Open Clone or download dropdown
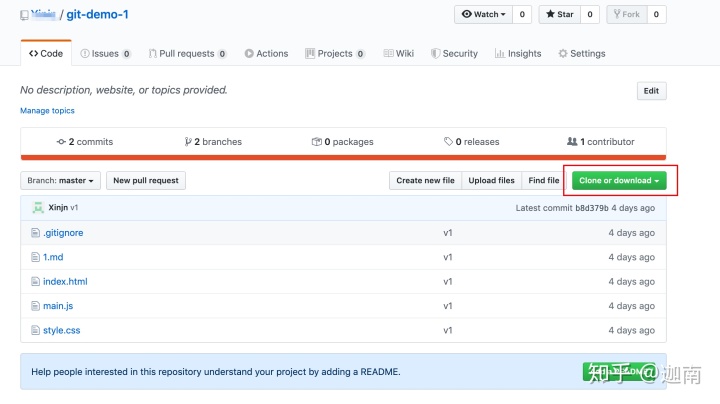 (x=619, y=181)
